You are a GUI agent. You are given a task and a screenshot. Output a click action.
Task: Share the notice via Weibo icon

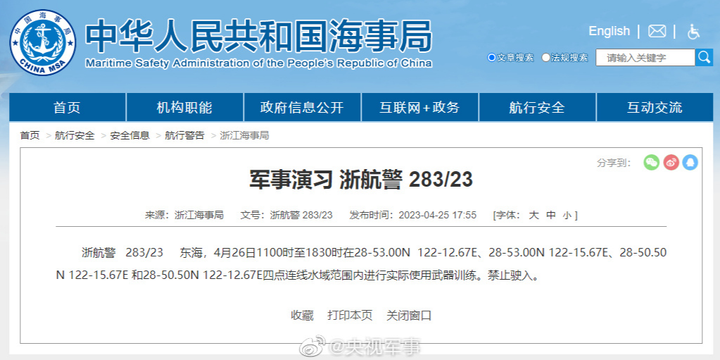coord(671,162)
